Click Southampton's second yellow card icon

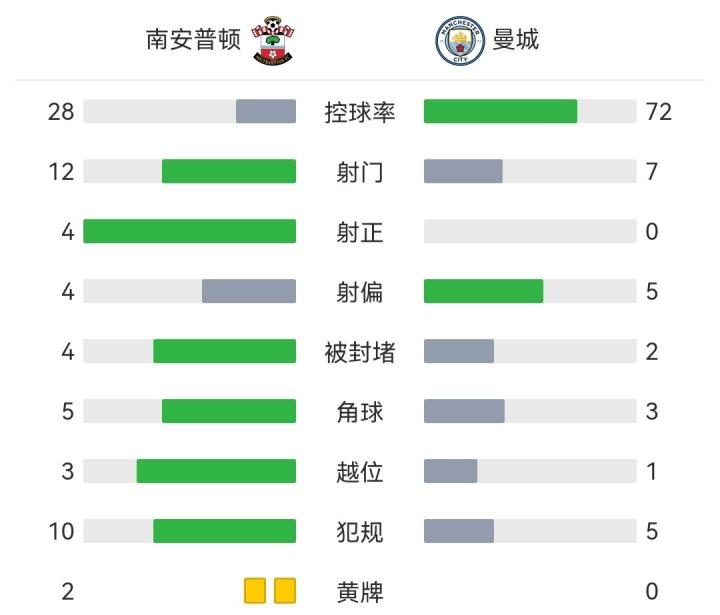pos(285,591)
